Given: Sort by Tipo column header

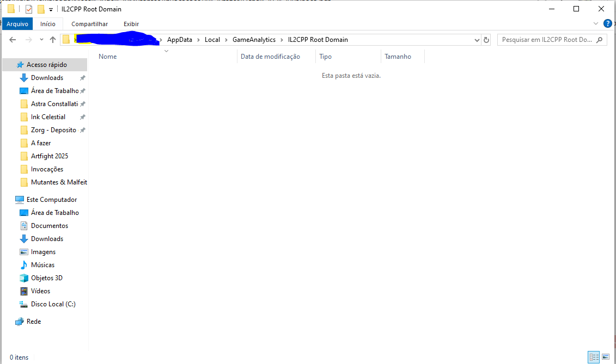Looking at the screenshot, I should (x=348, y=57).
